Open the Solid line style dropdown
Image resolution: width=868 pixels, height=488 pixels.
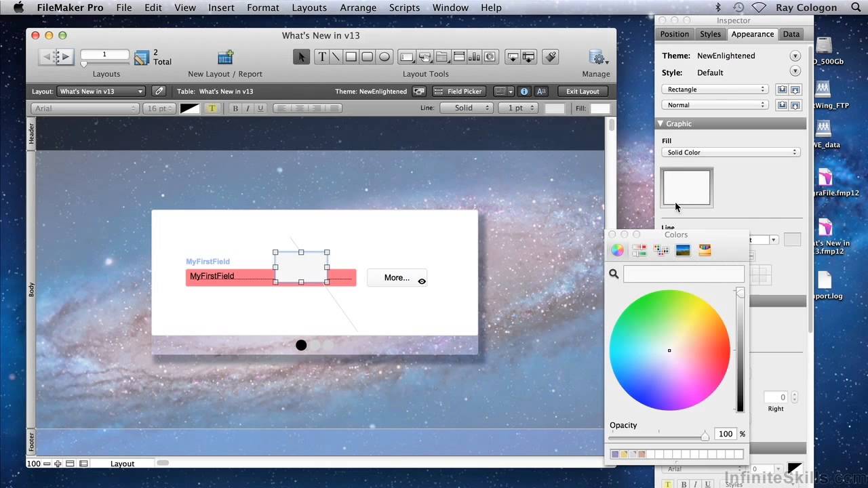[466, 108]
